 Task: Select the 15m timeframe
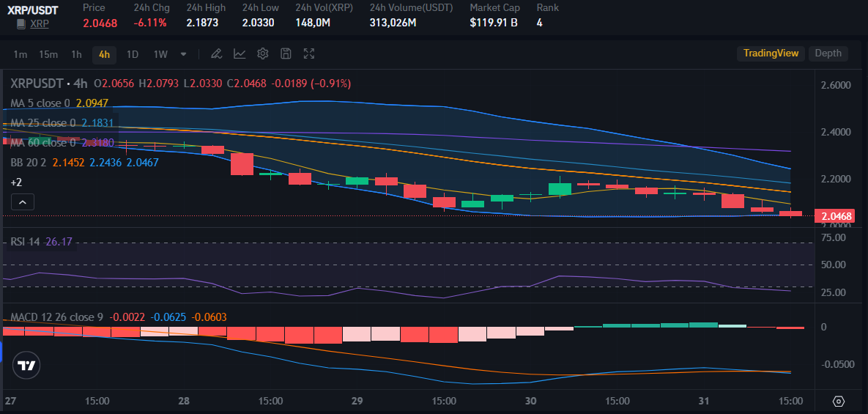click(x=48, y=53)
